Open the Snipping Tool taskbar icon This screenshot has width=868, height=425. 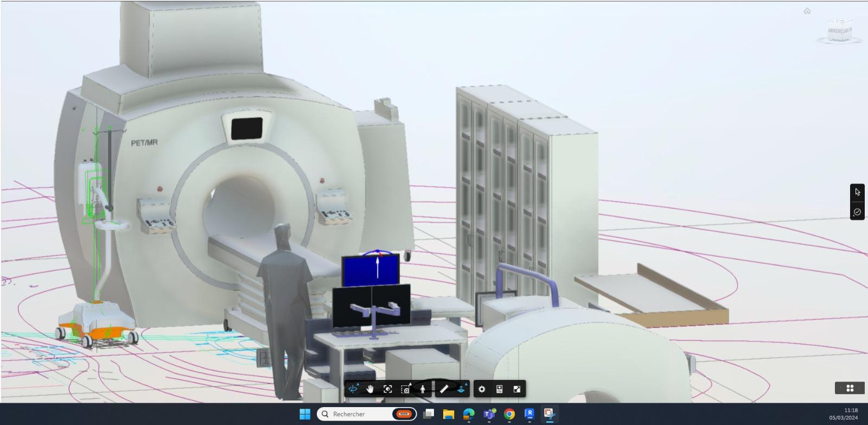[x=550, y=414]
